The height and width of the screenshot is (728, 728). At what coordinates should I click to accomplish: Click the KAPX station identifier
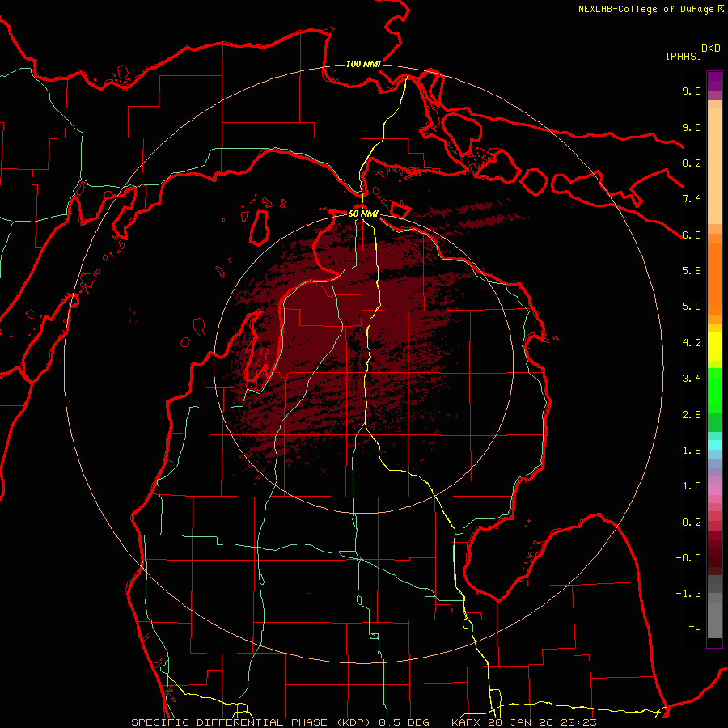tap(465, 722)
